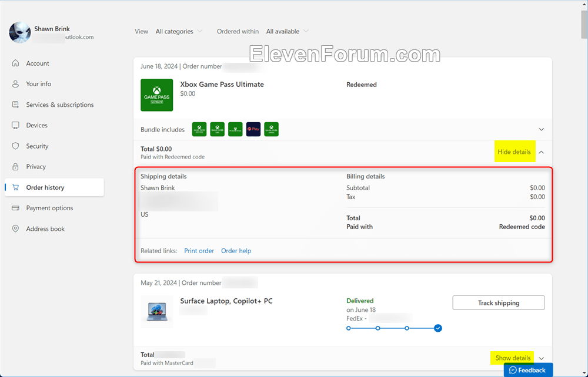Open the All categories View dropdown
This screenshot has width=588, height=377.
click(179, 32)
